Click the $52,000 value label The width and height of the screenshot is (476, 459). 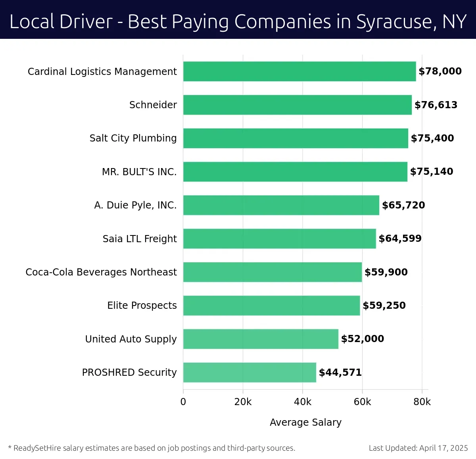[x=363, y=339]
